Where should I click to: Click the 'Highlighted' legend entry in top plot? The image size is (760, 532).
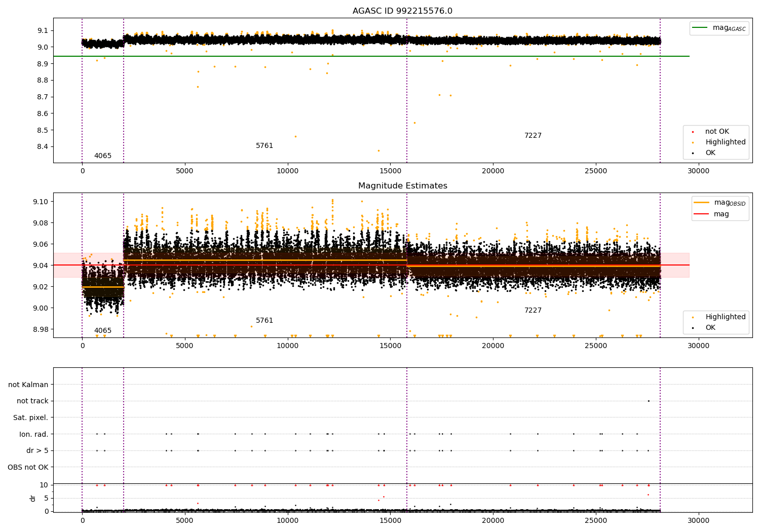pos(725,142)
